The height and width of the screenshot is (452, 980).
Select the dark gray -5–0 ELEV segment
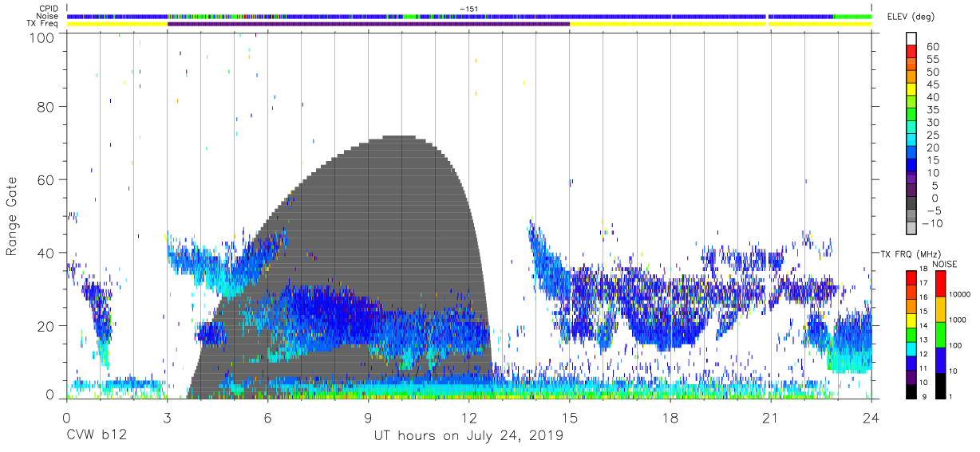911,204
